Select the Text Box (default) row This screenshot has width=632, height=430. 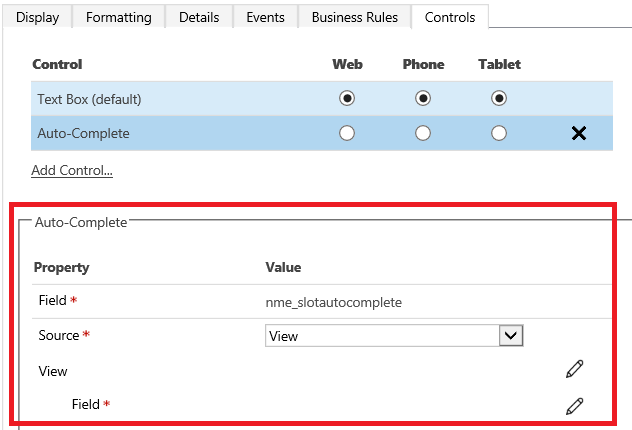point(89,98)
